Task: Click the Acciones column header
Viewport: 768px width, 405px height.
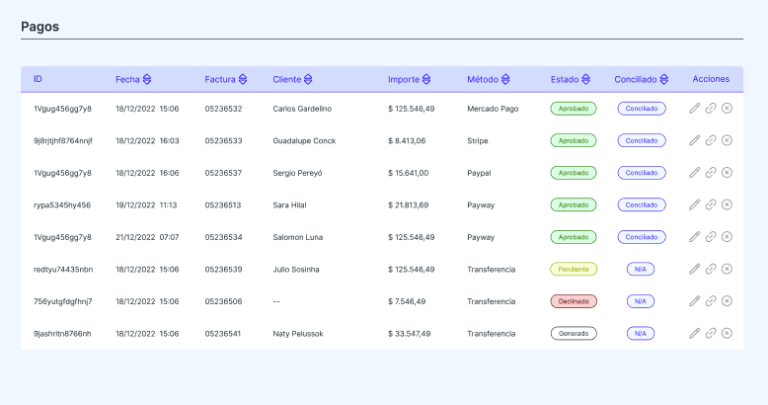Action: coord(711,79)
